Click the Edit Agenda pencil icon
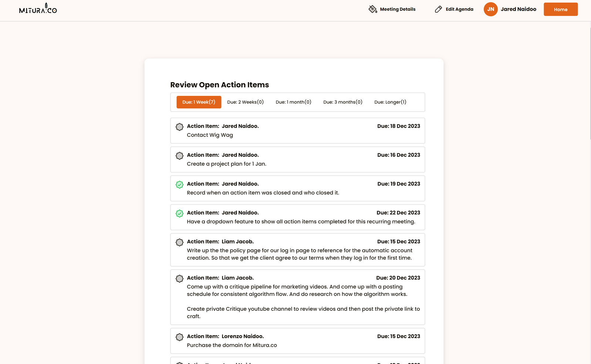Image resolution: width=591 pixels, height=364 pixels. coord(438,9)
